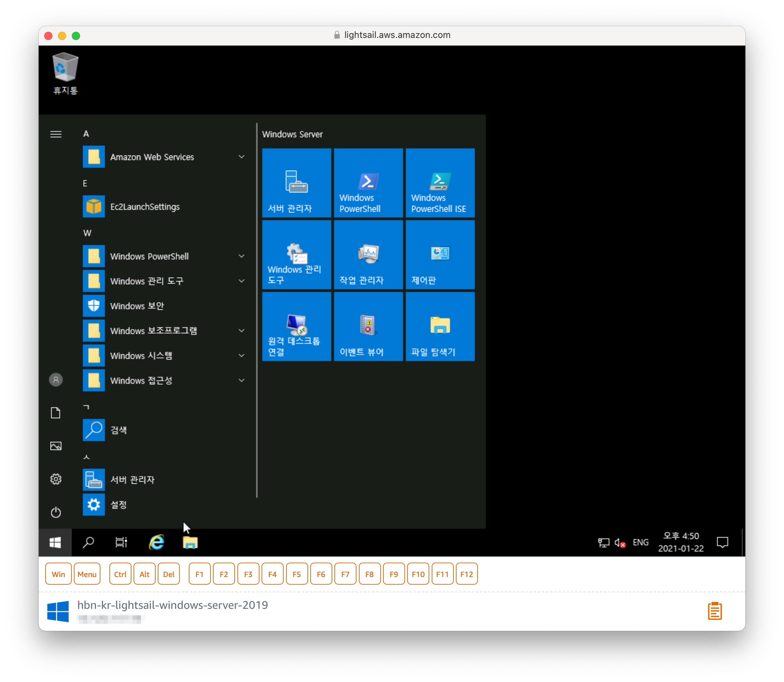
Task: Click the letter A section header
Action: (x=86, y=134)
